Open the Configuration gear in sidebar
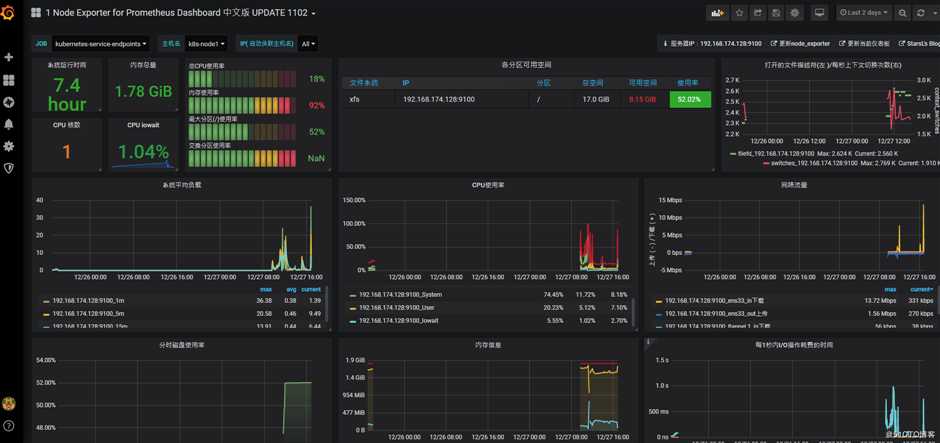940x443 pixels. pyautogui.click(x=8, y=146)
